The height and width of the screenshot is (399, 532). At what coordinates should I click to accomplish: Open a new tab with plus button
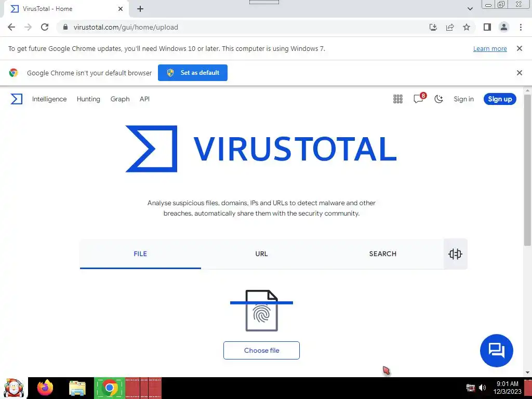(x=140, y=9)
